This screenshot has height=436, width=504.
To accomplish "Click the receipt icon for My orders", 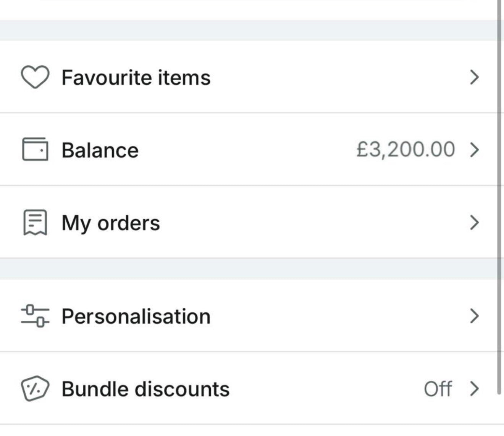I will (35, 222).
